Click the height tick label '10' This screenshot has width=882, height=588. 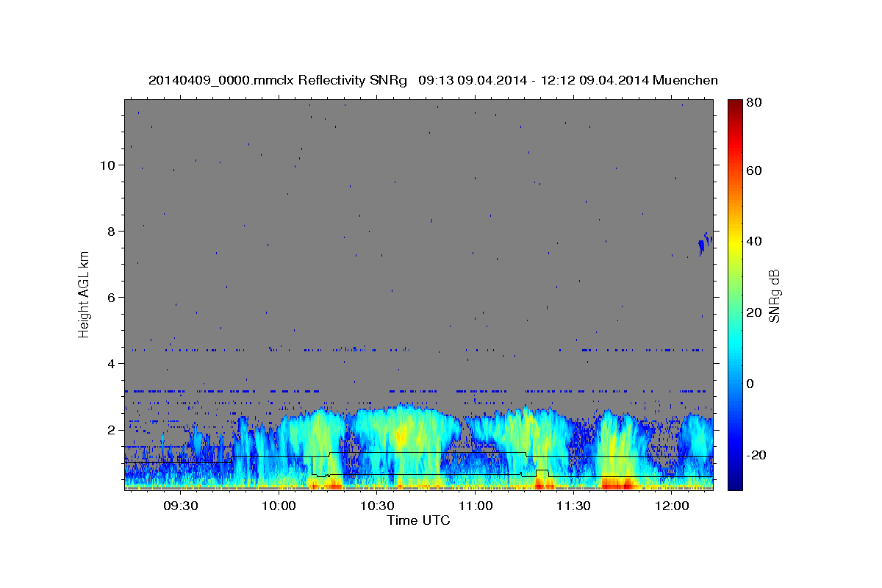[107, 165]
